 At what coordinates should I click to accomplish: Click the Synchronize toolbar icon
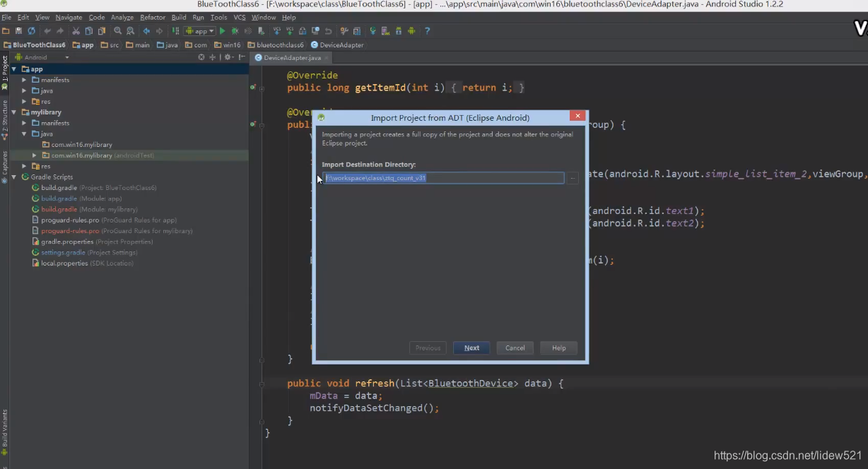point(31,31)
